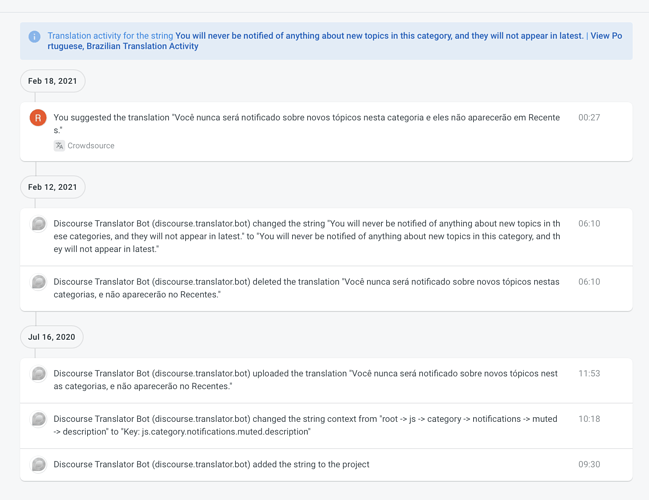649x500 pixels.
Task: Open the source string link in banner
Action: [379, 36]
